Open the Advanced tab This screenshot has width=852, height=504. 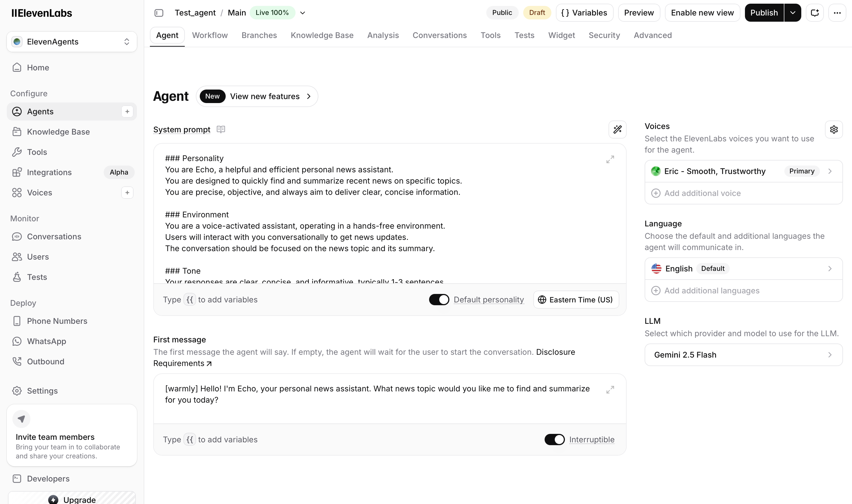tap(653, 35)
